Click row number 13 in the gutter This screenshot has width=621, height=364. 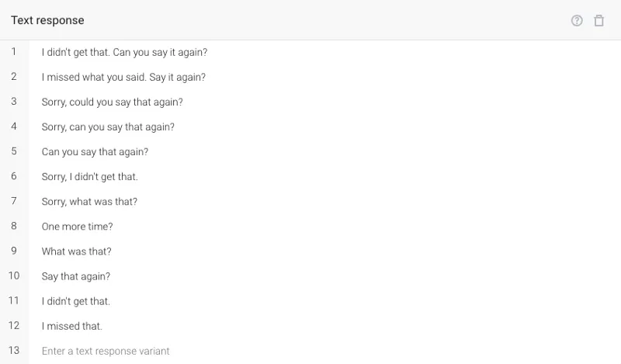click(x=14, y=351)
